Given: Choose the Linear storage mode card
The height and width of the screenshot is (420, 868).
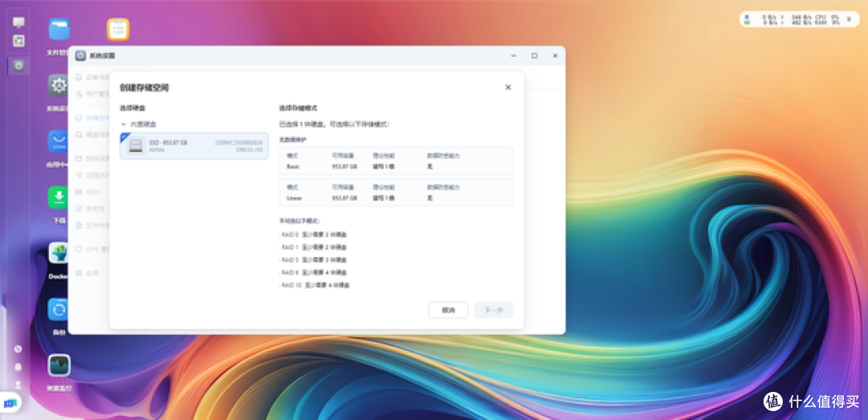Looking at the screenshot, I should pyautogui.click(x=395, y=192).
